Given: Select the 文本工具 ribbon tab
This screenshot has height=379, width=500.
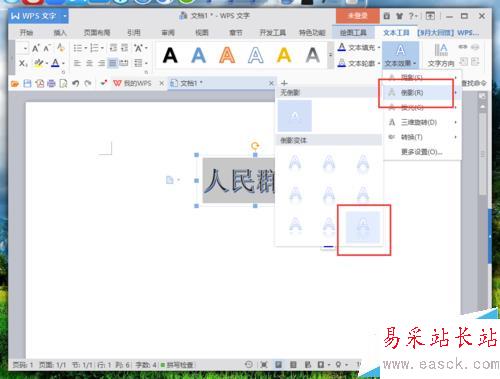Looking at the screenshot, I should (x=396, y=32).
